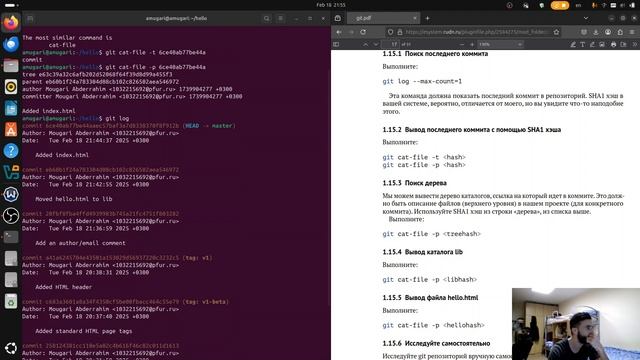Open the Pocket save icon in Firefox
Image resolution: width=640 pixels, height=360 pixels.
(x=584, y=32)
